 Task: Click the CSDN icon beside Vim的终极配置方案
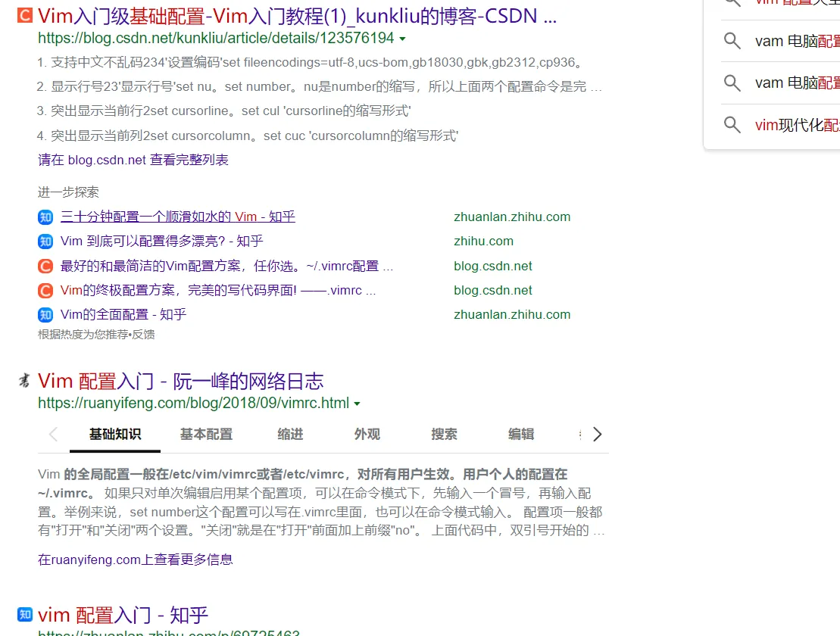[45, 290]
